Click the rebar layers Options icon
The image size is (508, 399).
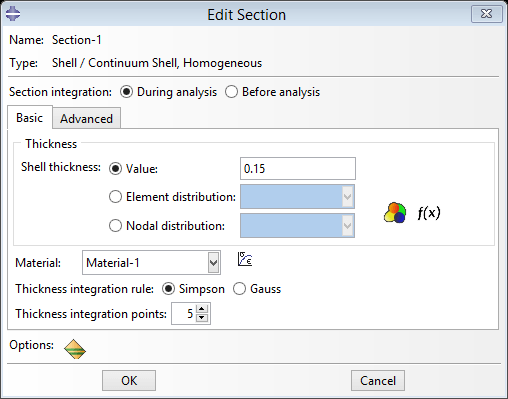(75, 349)
